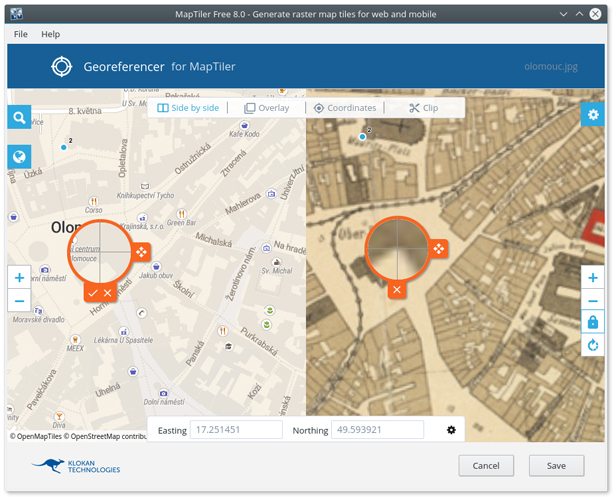Click the Kafe Kodo marker on the map

point(244,125)
